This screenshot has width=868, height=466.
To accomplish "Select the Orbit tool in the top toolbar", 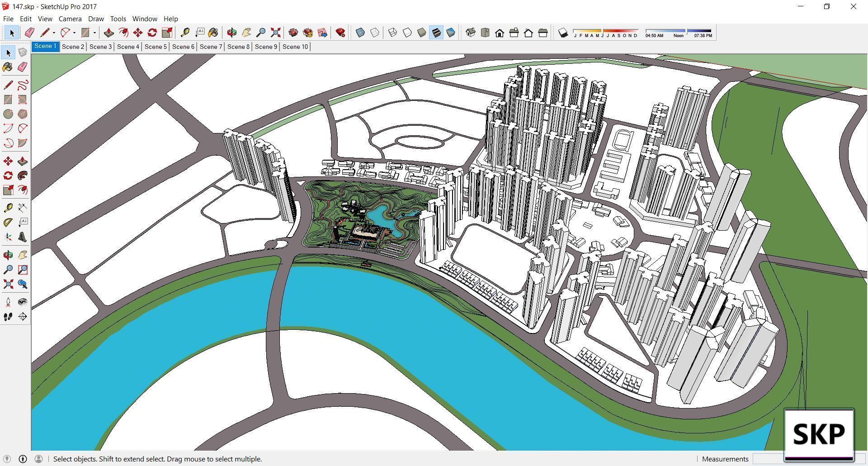I will point(232,33).
